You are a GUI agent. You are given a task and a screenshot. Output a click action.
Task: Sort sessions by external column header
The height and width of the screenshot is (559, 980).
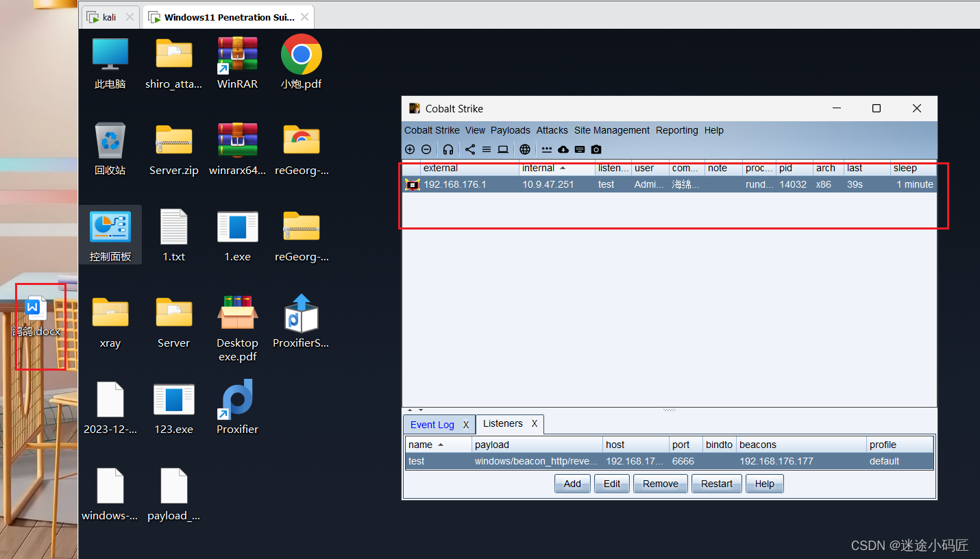[470, 168]
